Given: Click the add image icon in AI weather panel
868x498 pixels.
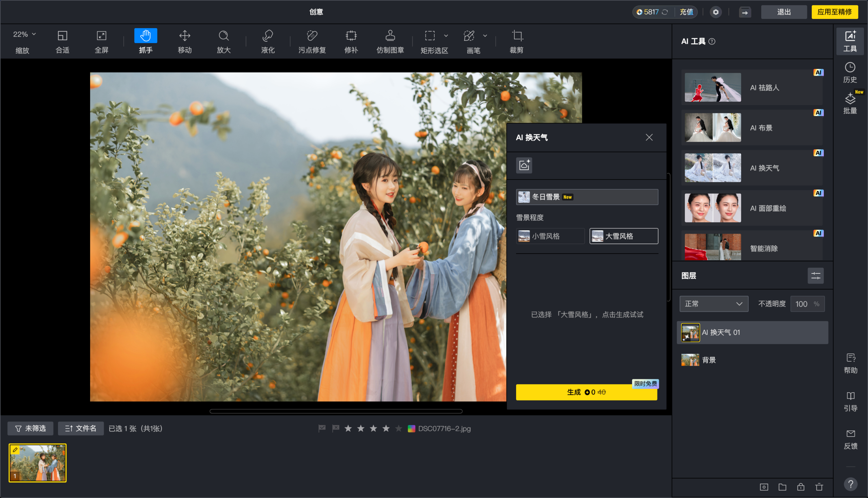Looking at the screenshot, I should (x=524, y=165).
